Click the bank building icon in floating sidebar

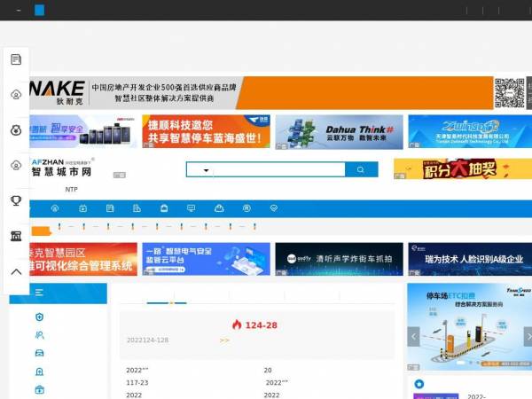click(x=16, y=236)
